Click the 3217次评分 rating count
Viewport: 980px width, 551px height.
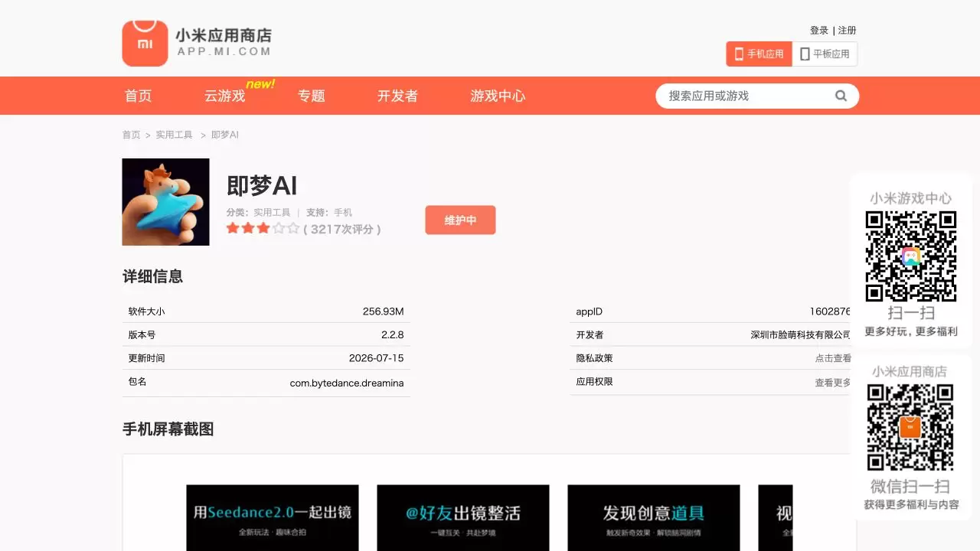click(x=342, y=229)
